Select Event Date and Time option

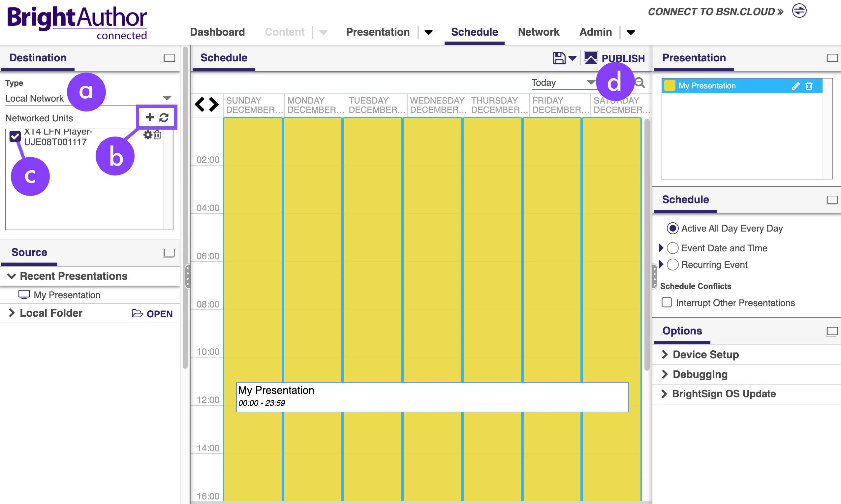point(672,248)
